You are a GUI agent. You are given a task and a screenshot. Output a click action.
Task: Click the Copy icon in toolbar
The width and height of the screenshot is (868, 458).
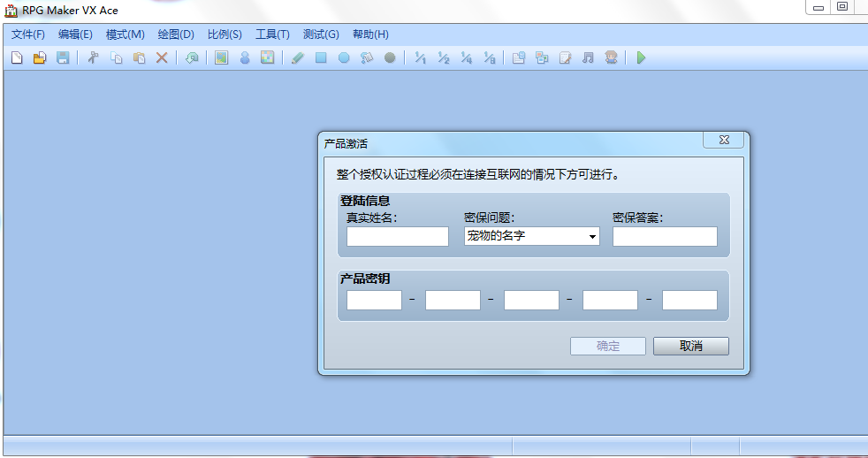pos(117,57)
